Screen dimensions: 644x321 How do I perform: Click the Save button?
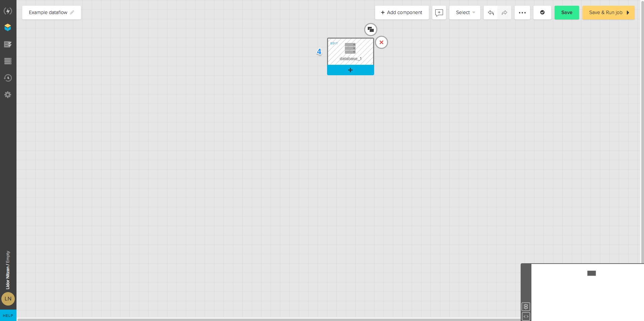pos(566,12)
